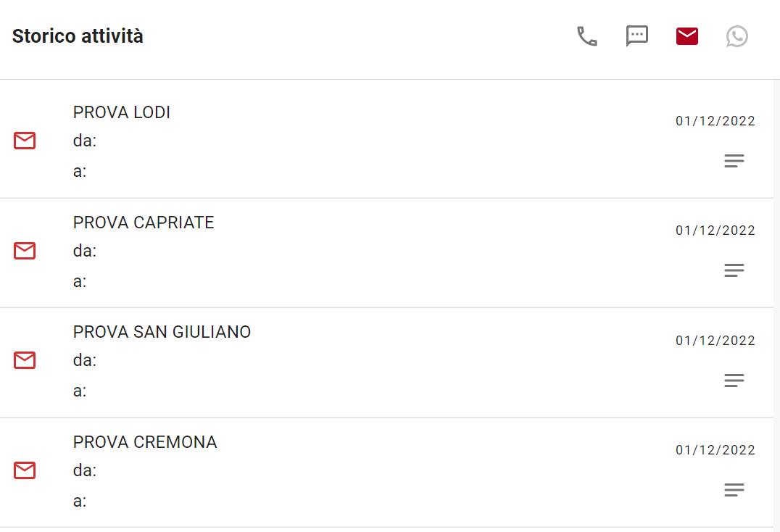This screenshot has height=532, width=780.
Task: Click the Storico attività heading
Action: click(78, 36)
